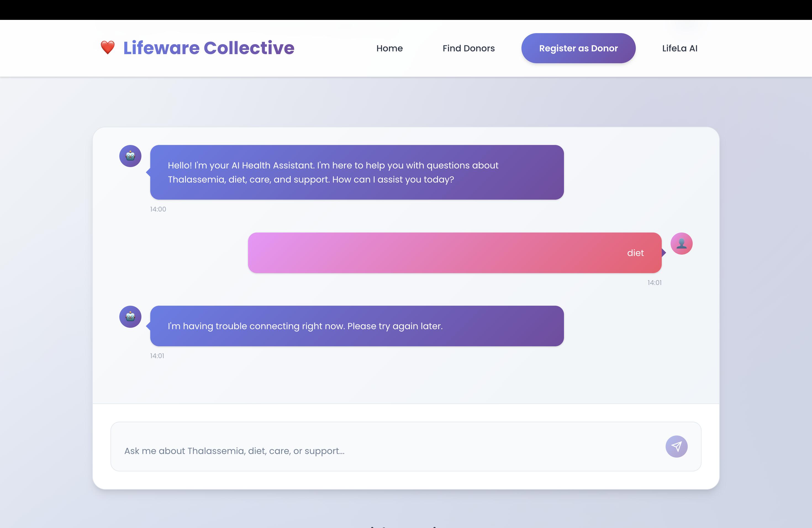
Task: Go to Find Donors page
Action: [468, 48]
